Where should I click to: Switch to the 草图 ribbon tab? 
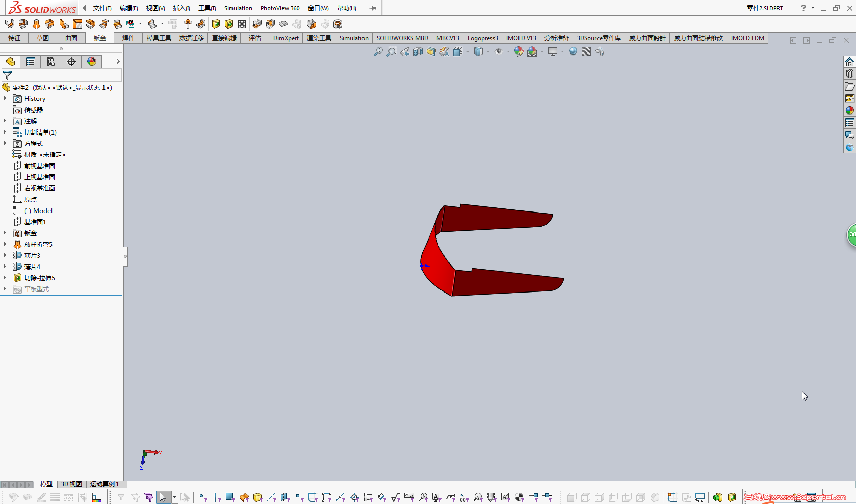(x=43, y=38)
